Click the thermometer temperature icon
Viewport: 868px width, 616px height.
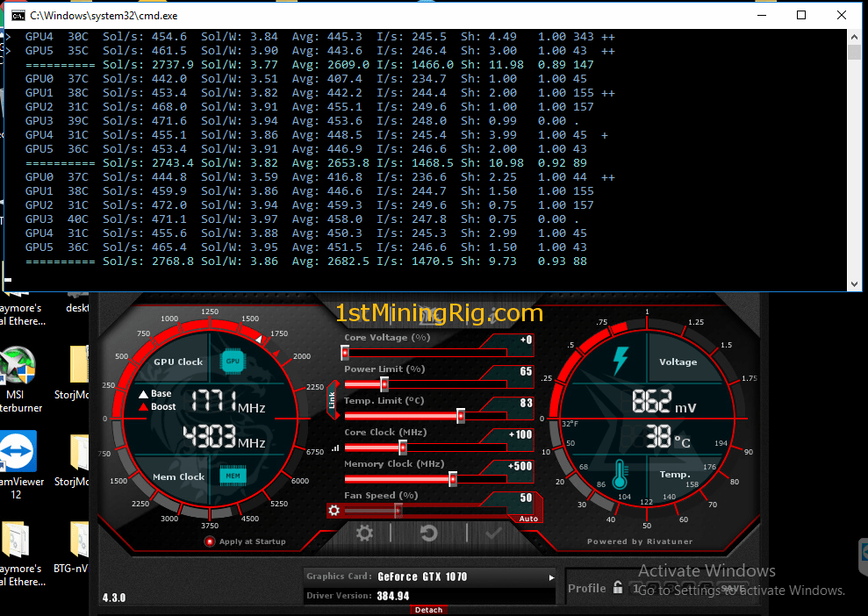[x=620, y=475]
